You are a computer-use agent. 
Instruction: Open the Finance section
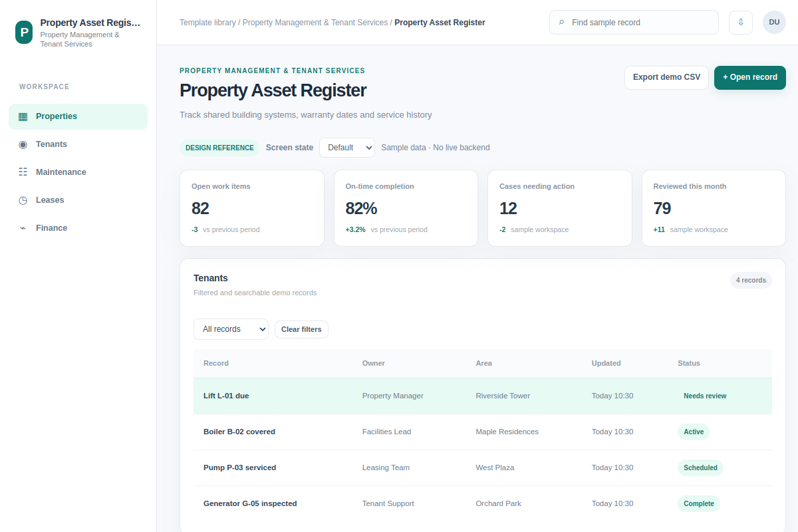click(78, 228)
